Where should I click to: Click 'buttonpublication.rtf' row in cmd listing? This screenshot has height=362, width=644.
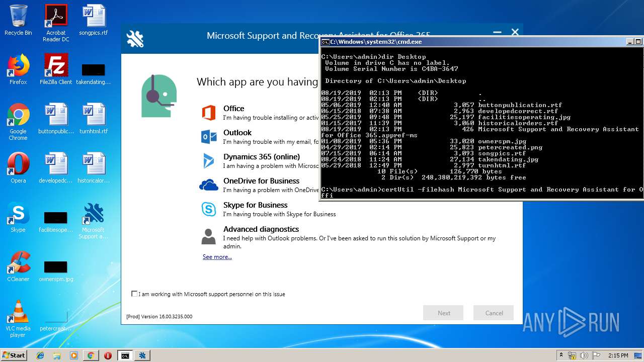[x=442, y=105]
